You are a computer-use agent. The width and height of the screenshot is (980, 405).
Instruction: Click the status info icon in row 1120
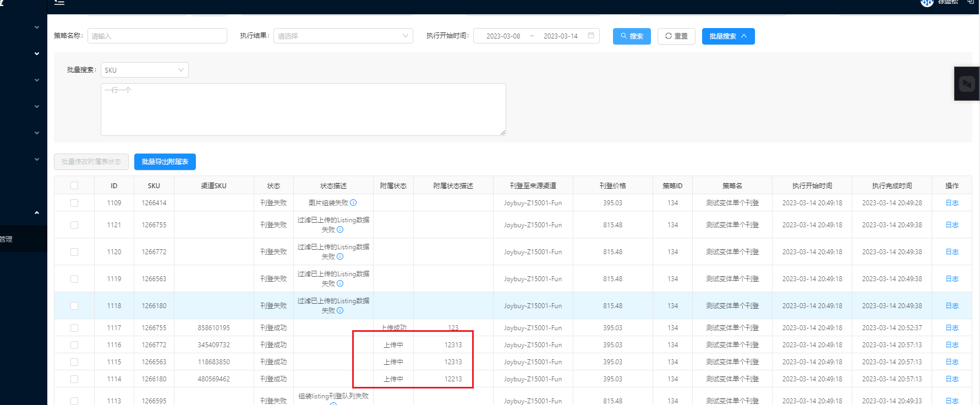point(340,256)
